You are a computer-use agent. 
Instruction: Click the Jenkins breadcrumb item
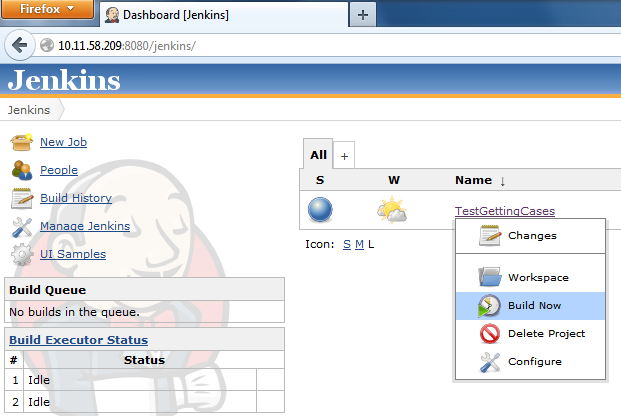(29, 110)
